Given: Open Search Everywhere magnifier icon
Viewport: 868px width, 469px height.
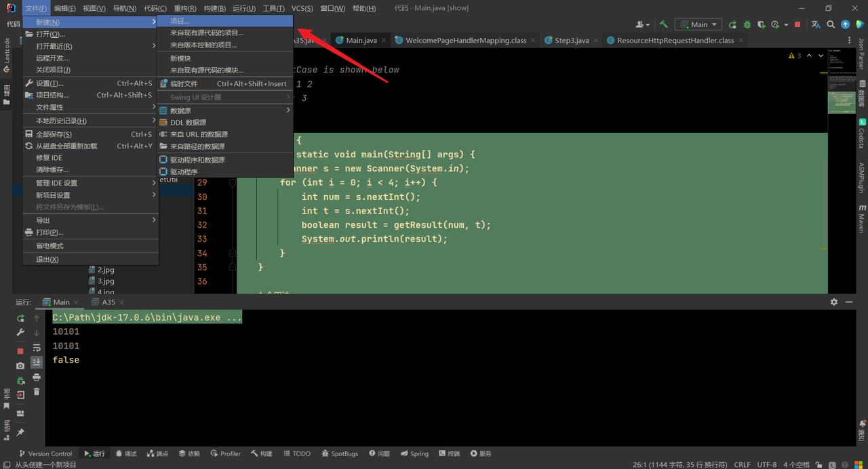Looking at the screenshot, I should 831,24.
